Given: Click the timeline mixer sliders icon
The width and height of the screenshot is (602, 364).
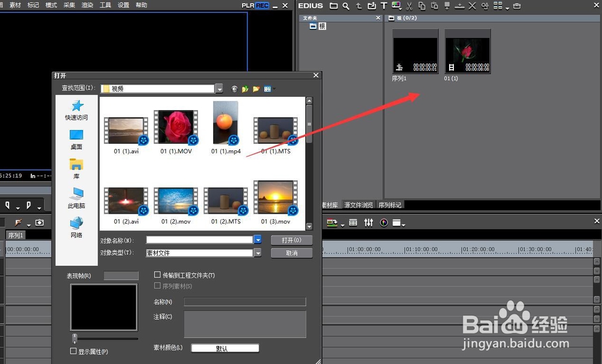Looking at the screenshot, I should click(x=368, y=223).
